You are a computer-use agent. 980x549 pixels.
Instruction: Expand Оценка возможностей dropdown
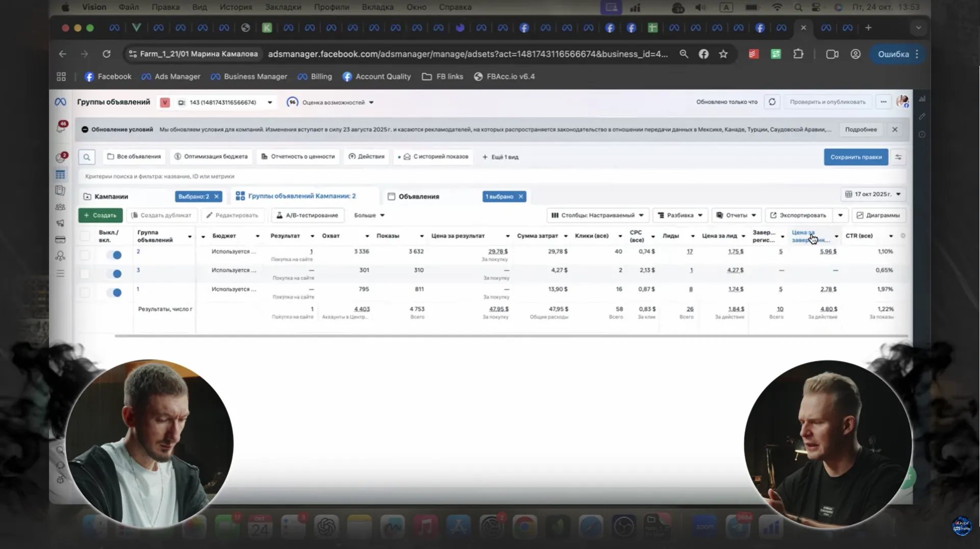coord(330,103)
